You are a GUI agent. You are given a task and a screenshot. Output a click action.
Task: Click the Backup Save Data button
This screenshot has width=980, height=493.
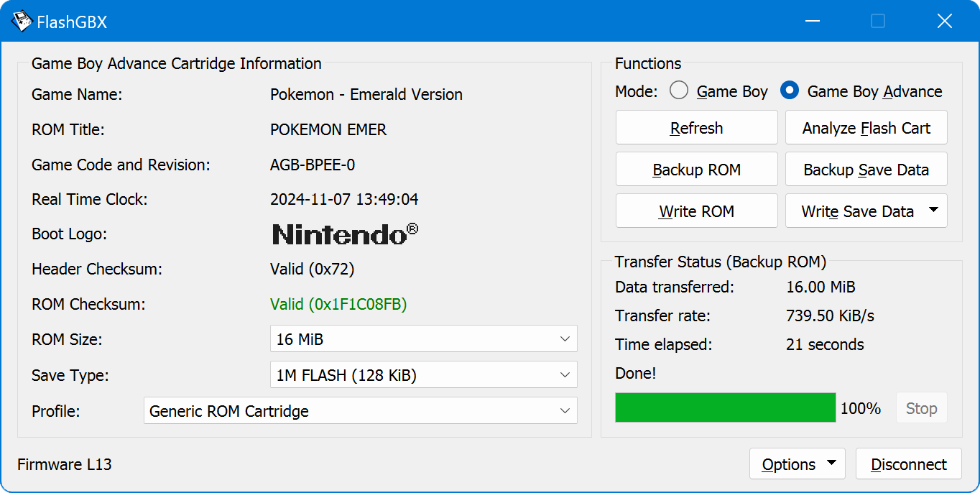(866, 170)
